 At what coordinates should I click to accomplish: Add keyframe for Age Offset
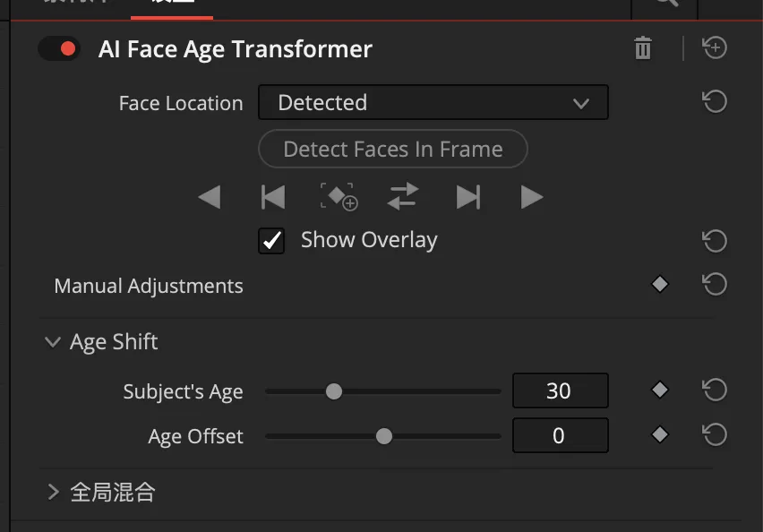tap(660, 435)
